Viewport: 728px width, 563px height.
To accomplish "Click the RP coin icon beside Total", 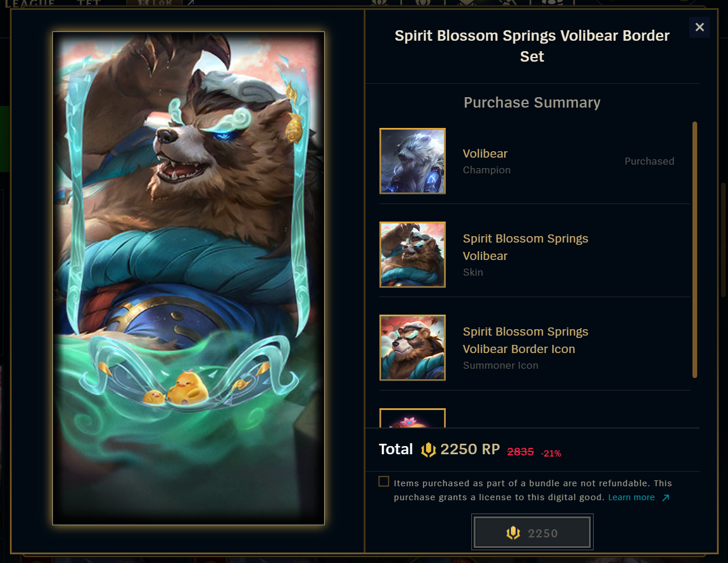I will (428, 450).
